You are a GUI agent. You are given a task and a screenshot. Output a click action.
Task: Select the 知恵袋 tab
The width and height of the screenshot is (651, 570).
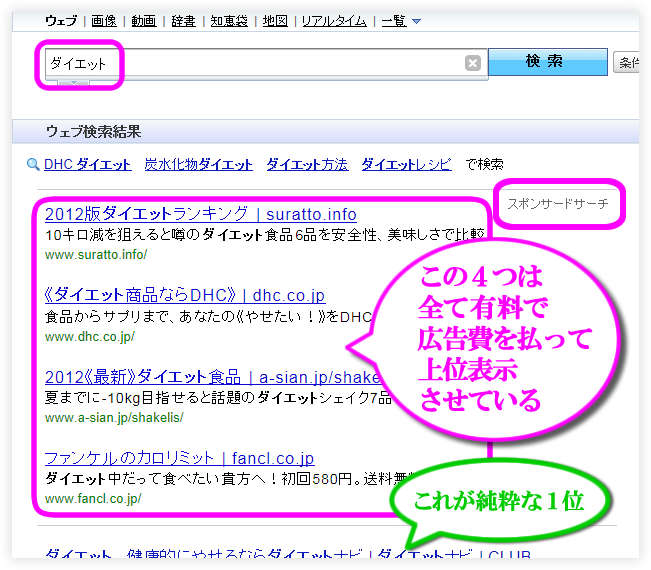tap(229, 21)
